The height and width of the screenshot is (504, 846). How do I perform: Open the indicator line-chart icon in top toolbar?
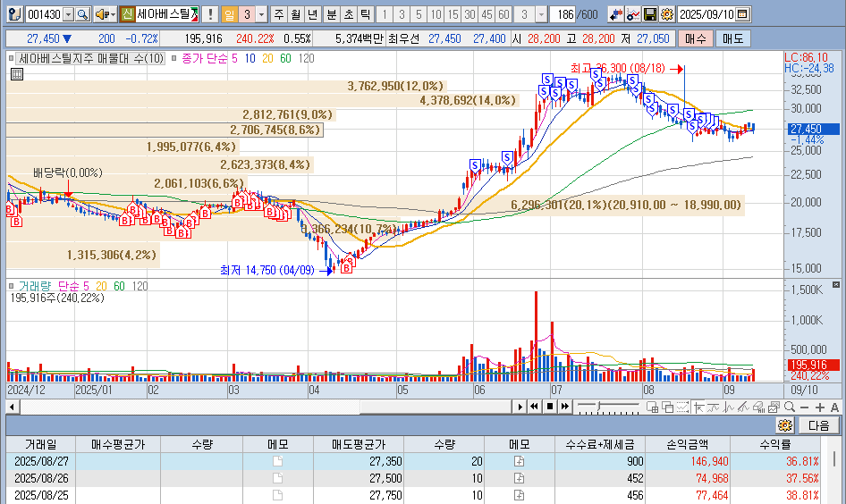(x=633, y=14)
